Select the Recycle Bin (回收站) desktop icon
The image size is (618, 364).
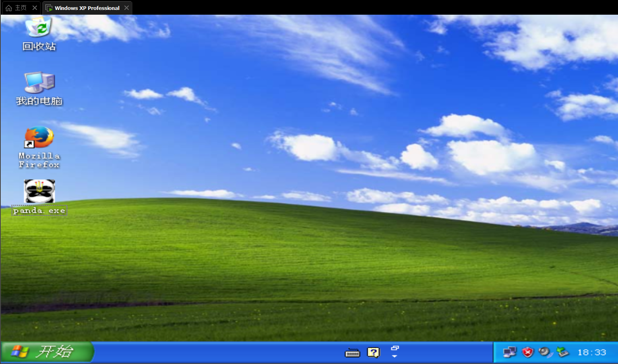coord(39,28)
